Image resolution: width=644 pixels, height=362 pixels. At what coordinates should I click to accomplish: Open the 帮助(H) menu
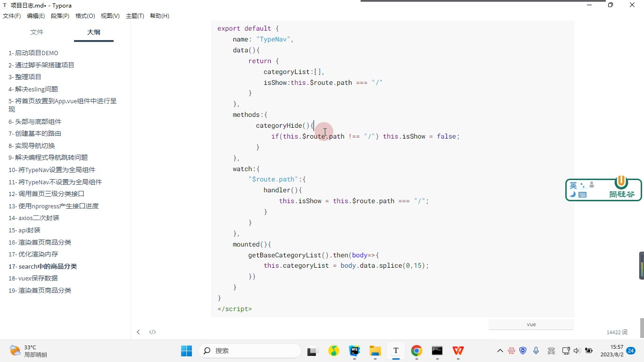coord(159,16)
